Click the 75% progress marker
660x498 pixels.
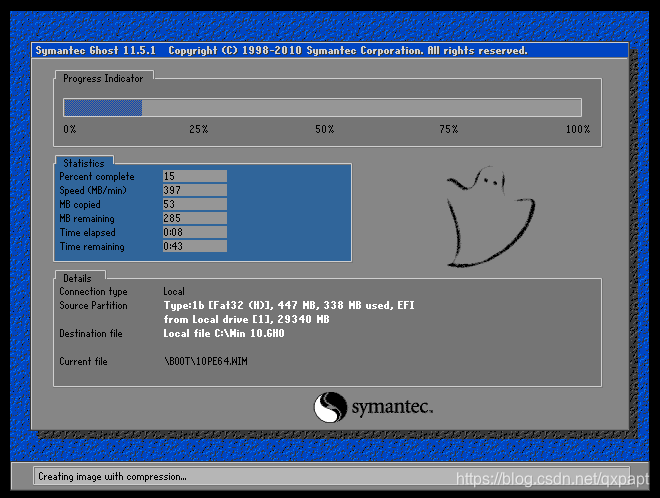[449, 129]
